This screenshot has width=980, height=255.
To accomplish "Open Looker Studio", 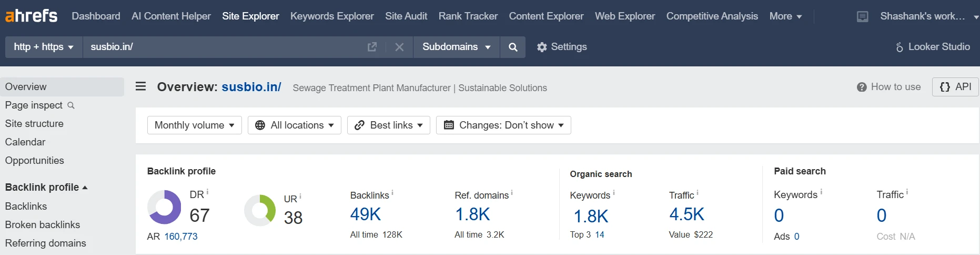I will point(933,47).
